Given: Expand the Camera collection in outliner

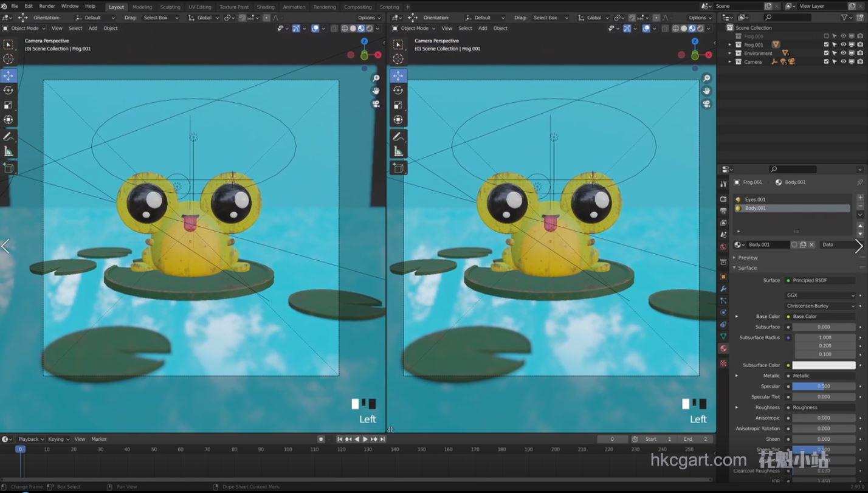Looking at the screenshot, I should coord(730,62).
